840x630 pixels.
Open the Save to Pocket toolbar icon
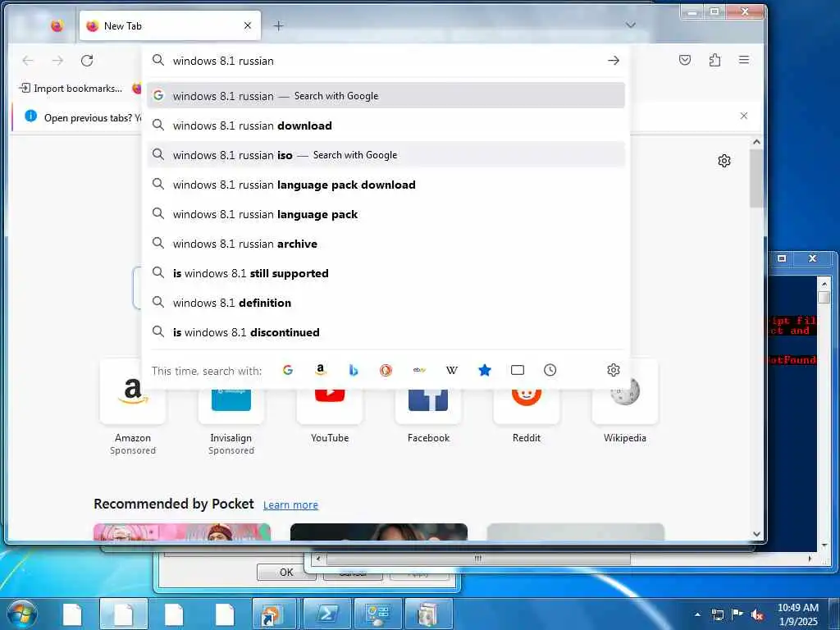click(x=685, y=60)
